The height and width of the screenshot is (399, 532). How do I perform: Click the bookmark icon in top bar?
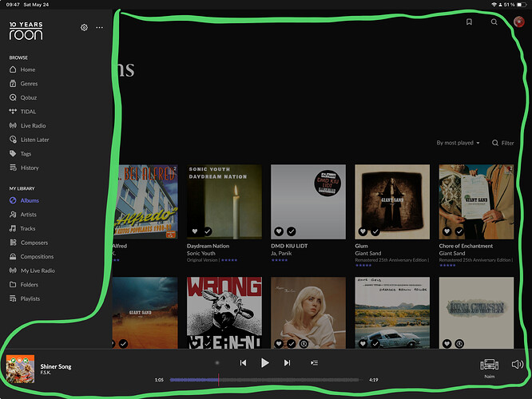click(469, 22)
